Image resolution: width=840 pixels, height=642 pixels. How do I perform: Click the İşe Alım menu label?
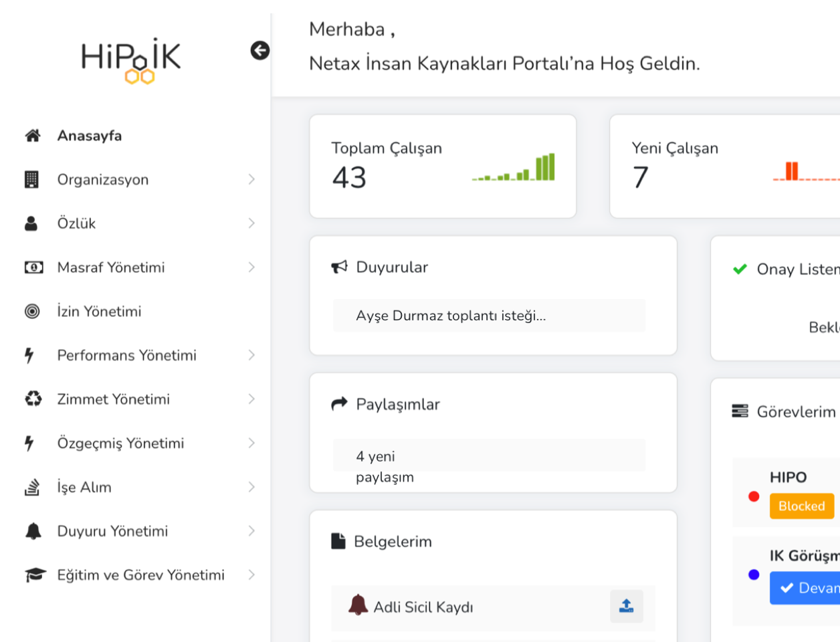tap(84, 488)
